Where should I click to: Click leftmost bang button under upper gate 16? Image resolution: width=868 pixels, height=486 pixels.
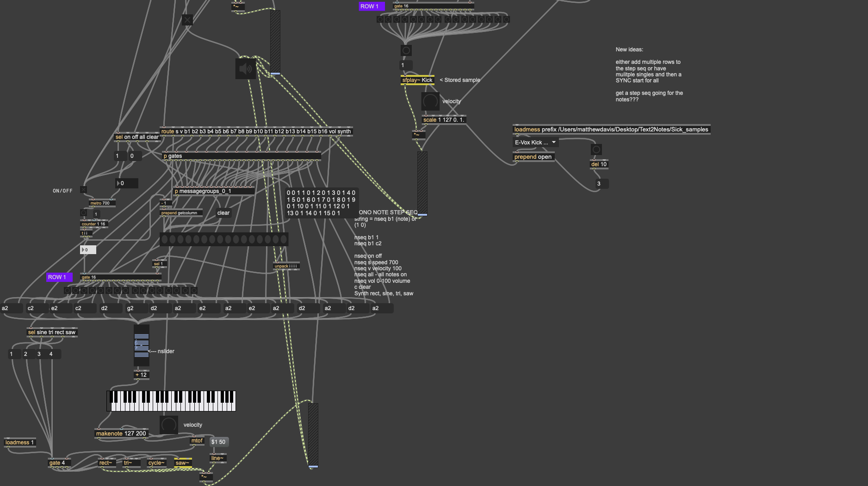pos(380,19)
